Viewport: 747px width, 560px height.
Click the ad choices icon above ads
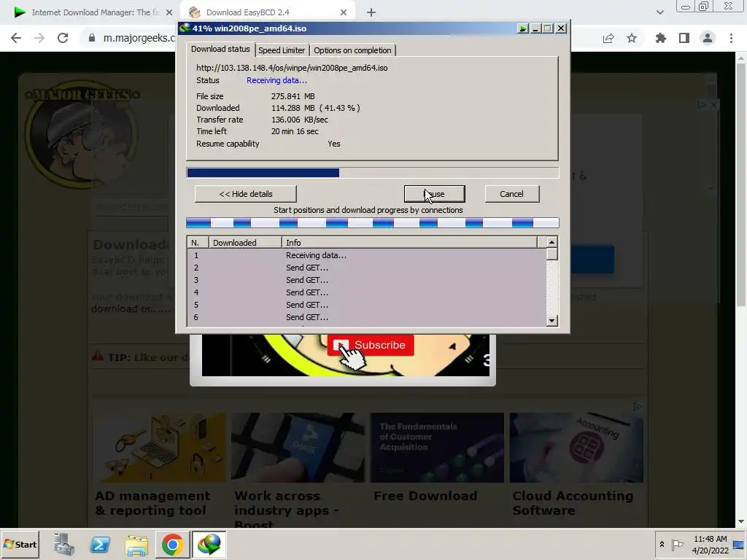[x=638, y=407]
